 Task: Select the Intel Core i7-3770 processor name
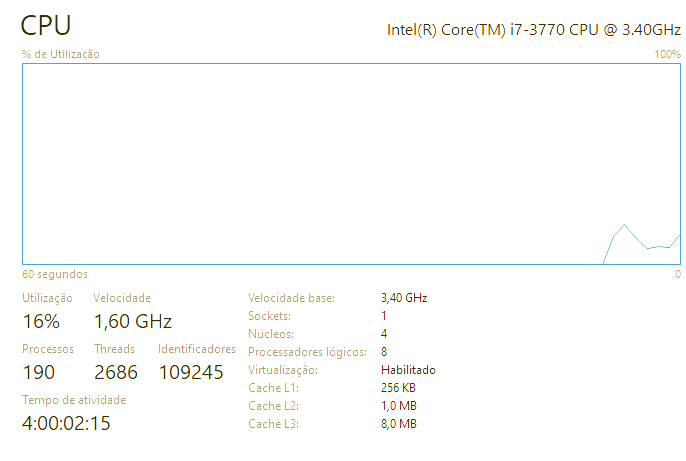[534, 30]
